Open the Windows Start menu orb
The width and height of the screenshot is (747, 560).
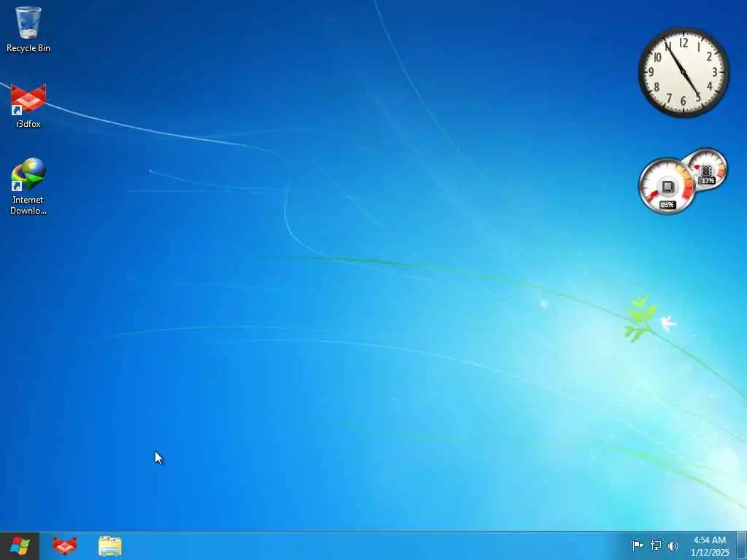[x=20, y=545]
